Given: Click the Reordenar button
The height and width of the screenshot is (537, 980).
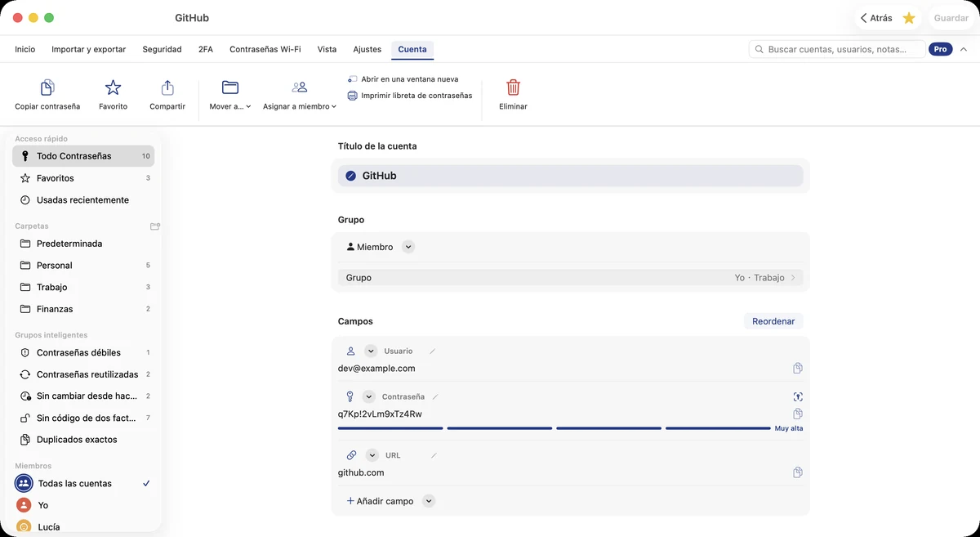Looking at the screenshot, I should (773, 321).
